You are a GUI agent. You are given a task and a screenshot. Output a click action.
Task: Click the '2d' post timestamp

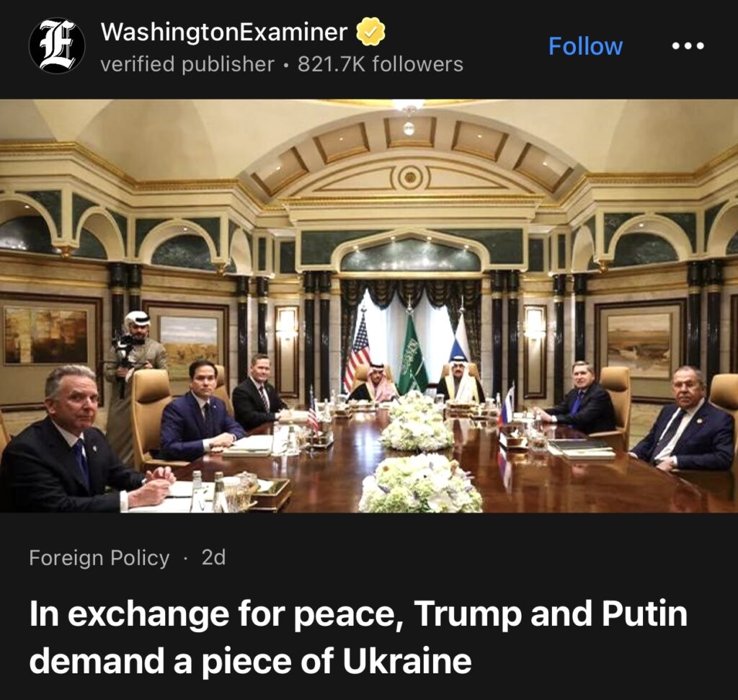tap(213, 557)
